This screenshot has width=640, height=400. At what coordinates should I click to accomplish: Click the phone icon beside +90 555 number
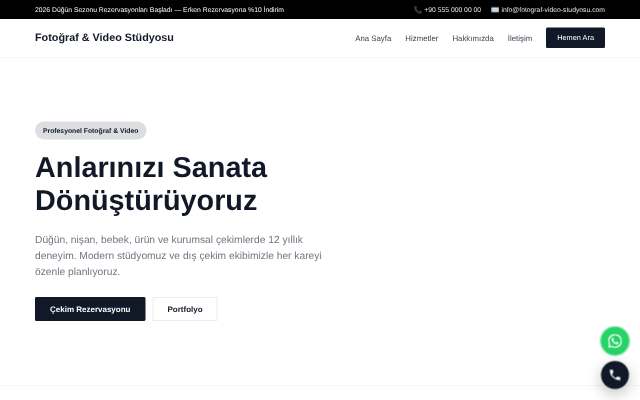click(x=418, y=10)
